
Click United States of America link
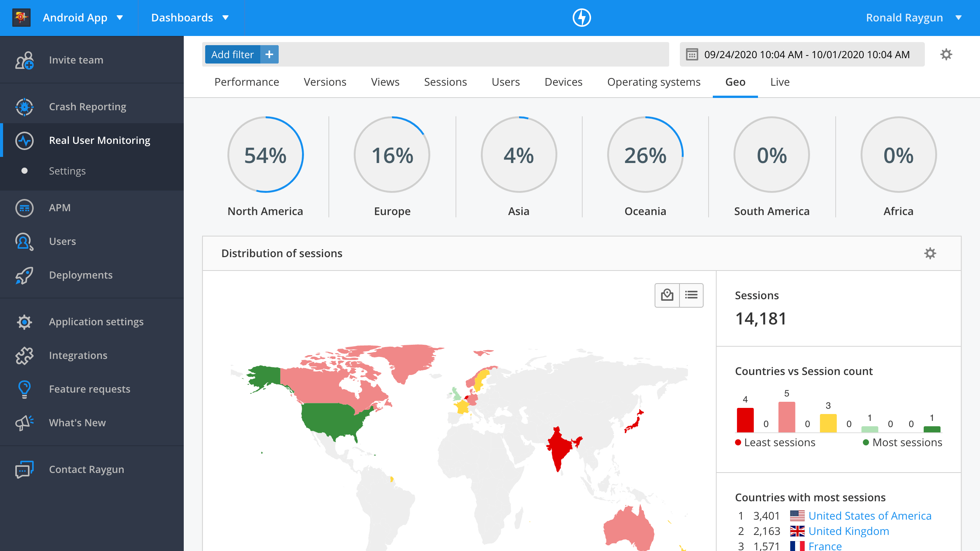(871, 515)
